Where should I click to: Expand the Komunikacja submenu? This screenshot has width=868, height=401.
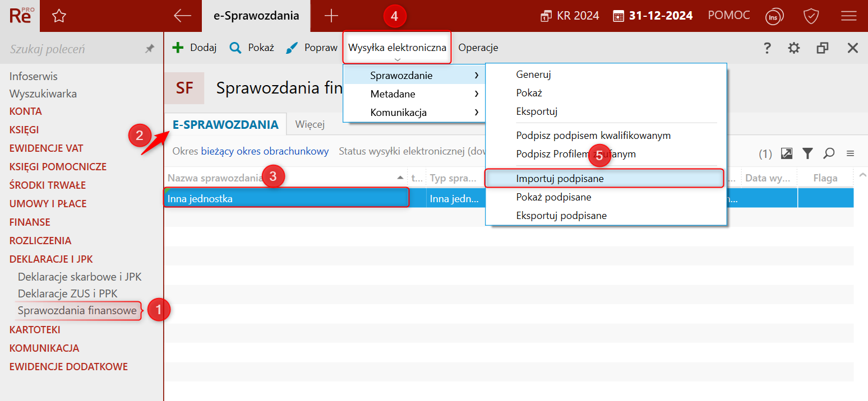click(414, 113)
